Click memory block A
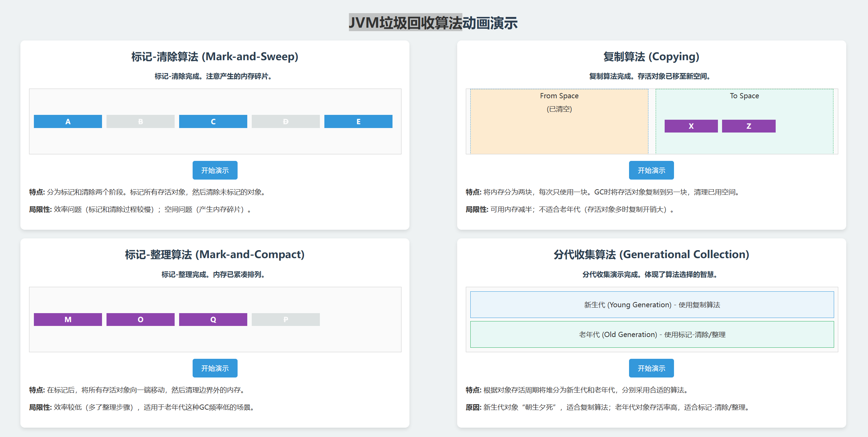 click(68, 121)
